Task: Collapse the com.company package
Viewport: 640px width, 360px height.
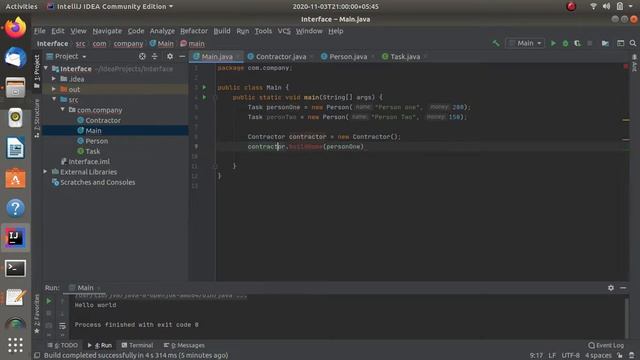Action: click(x=62, y=109)
